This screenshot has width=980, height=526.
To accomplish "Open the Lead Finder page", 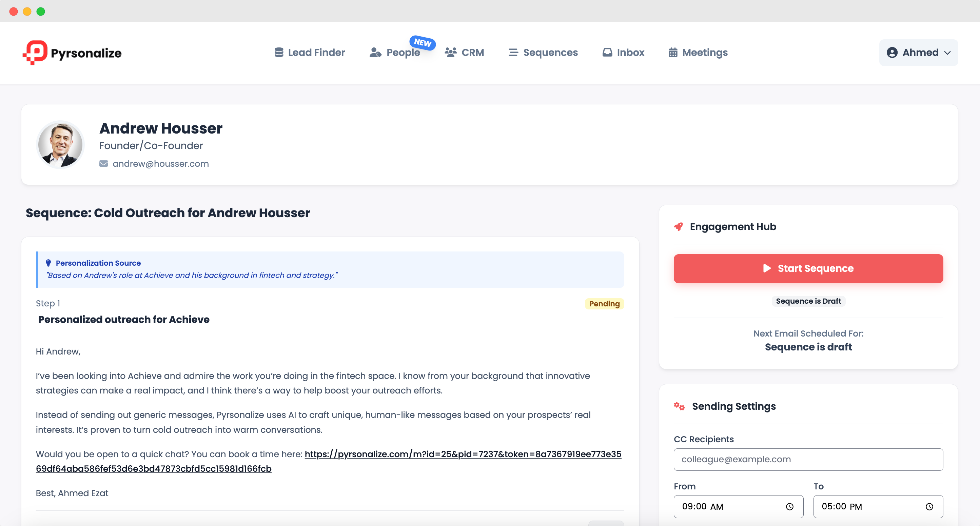I will [x=310, y=53].
